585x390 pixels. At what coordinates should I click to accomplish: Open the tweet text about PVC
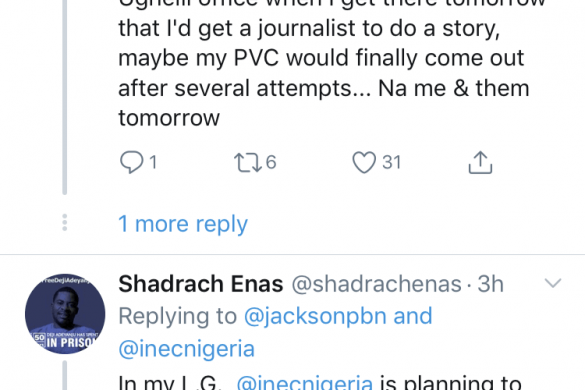pyautogui.click(x=324, y=63)
